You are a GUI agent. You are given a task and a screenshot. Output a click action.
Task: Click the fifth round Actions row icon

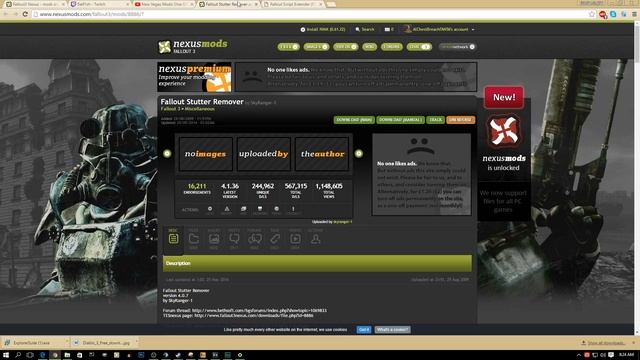point(276,210)
